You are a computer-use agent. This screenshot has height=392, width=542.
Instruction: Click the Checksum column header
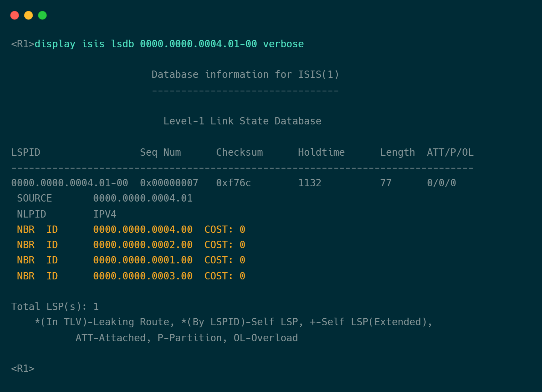[x=239, y=152]
